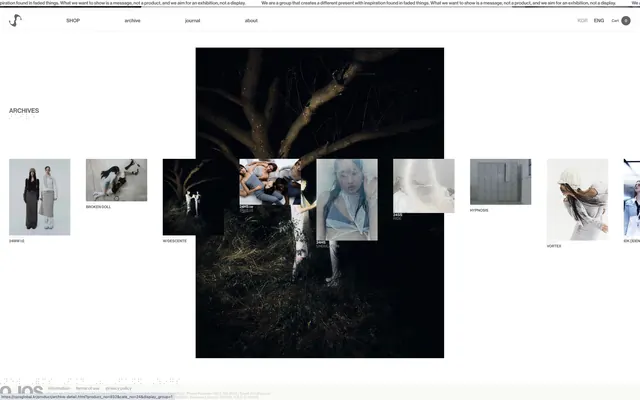
Task: Click the BROKEN DOLL caption
Action: click(x=98, y=207)
